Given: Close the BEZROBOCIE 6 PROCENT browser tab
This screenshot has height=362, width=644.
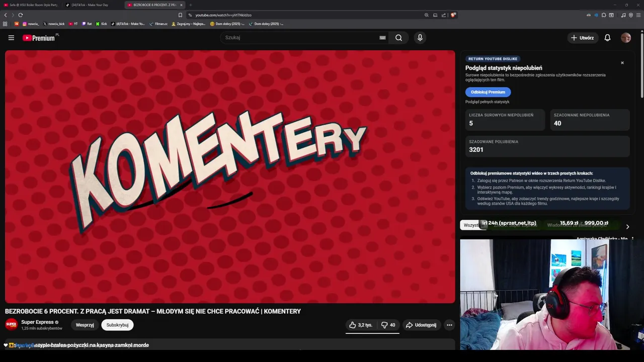Looking at the screenshot, I should [181, 5].
